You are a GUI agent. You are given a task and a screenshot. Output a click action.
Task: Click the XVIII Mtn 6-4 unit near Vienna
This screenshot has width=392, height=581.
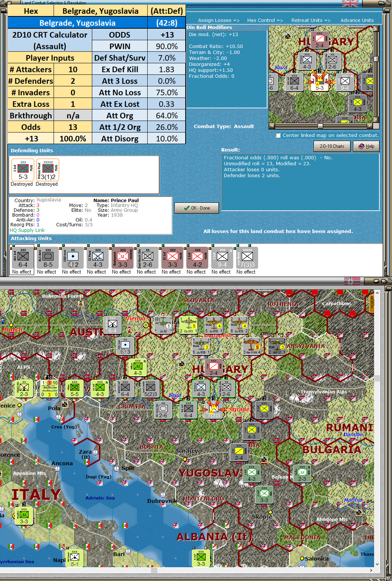[113, 325]
